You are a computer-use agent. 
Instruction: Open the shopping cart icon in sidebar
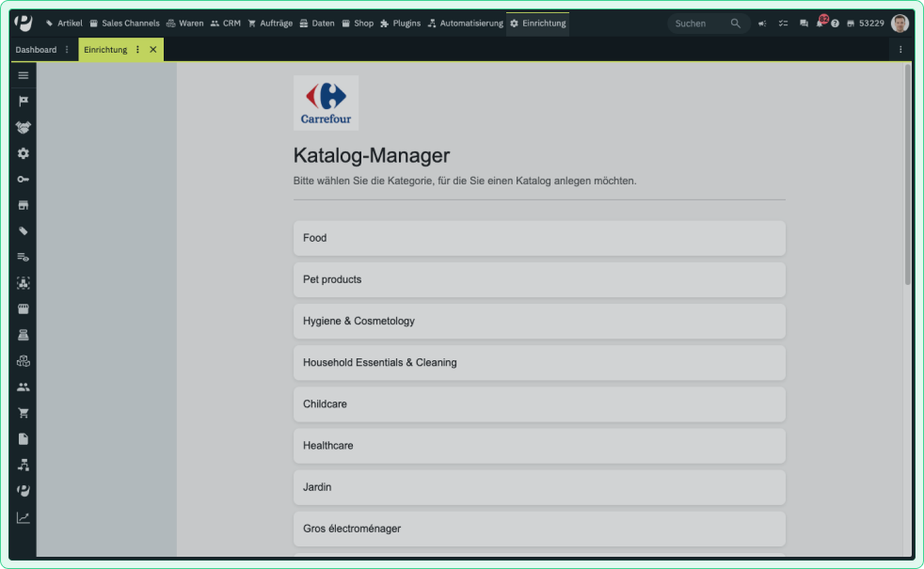pyautogui.click(x=23, y=413)
